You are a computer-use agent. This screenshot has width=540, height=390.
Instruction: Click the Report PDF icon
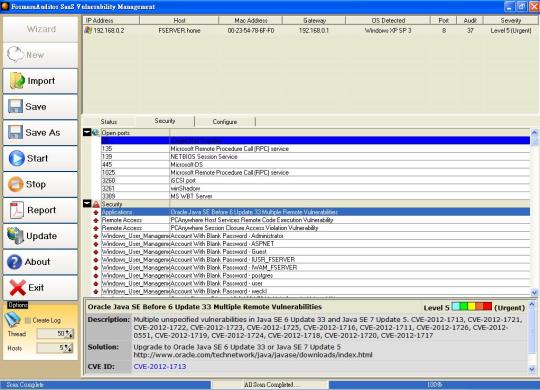coord(17,210)
